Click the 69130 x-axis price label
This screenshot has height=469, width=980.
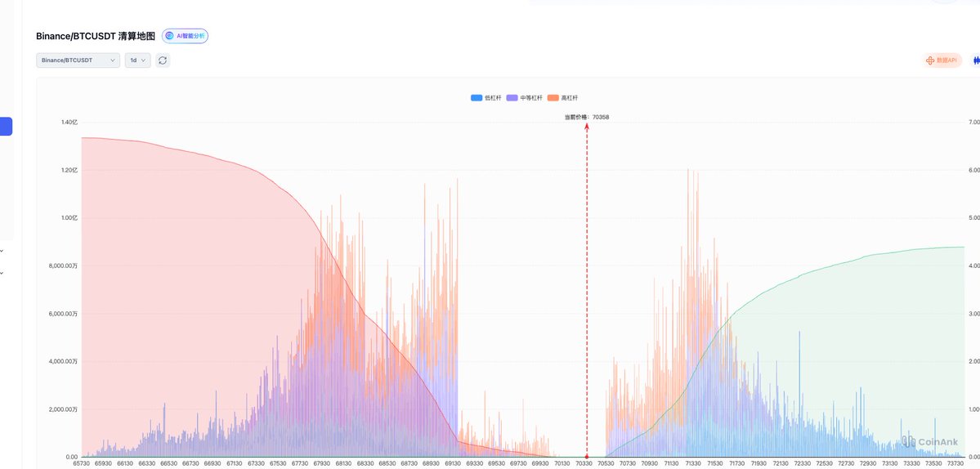tap(453, 463)
